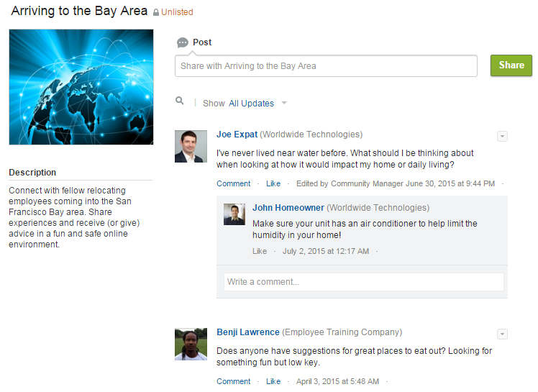Open Benji Lawrence's profile name link
Screen dimensions: 538x392
click(248, 332)
